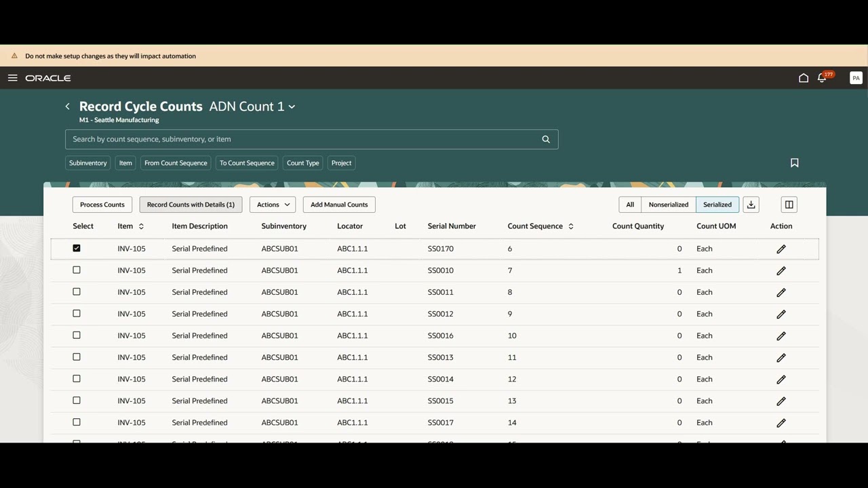Sort by Count Sequence column arrows

tap(570, 226)
